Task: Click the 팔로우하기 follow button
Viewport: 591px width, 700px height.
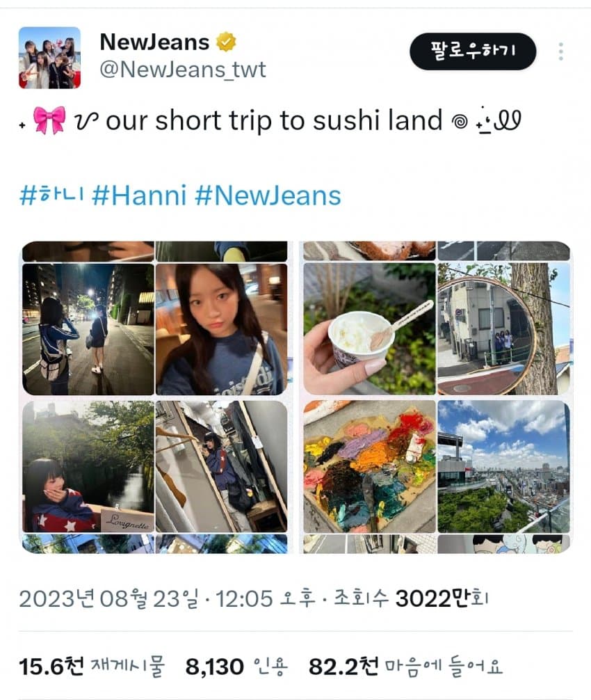Action: click(x=473, y=51)
